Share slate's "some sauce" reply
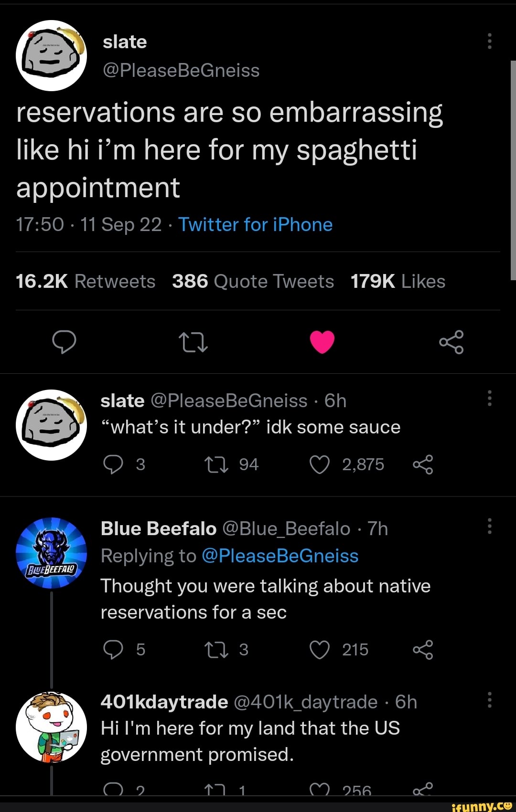Viewport: 516px width, 812px height. 423,464
